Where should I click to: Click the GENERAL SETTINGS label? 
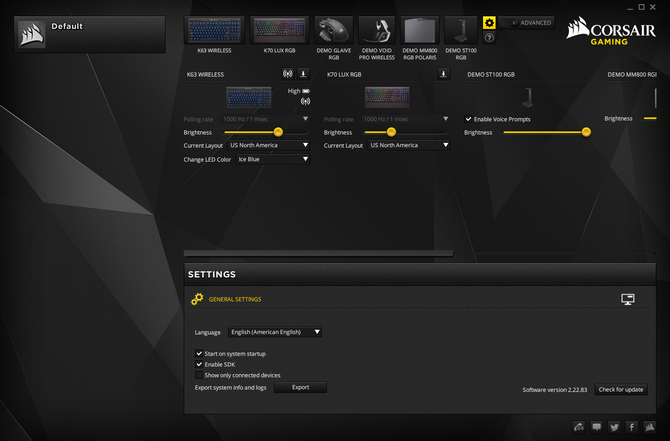(235, 299)
